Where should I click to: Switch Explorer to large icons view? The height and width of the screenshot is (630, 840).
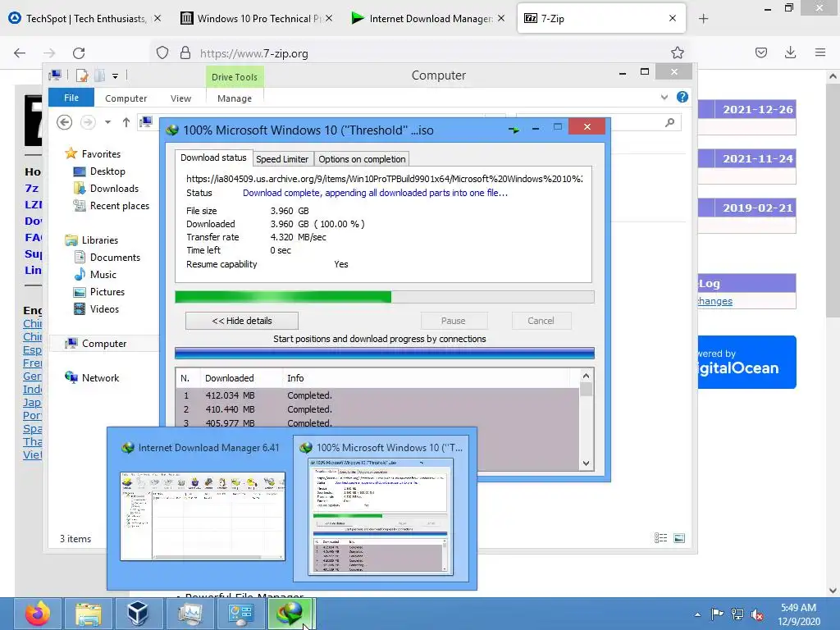679,538
